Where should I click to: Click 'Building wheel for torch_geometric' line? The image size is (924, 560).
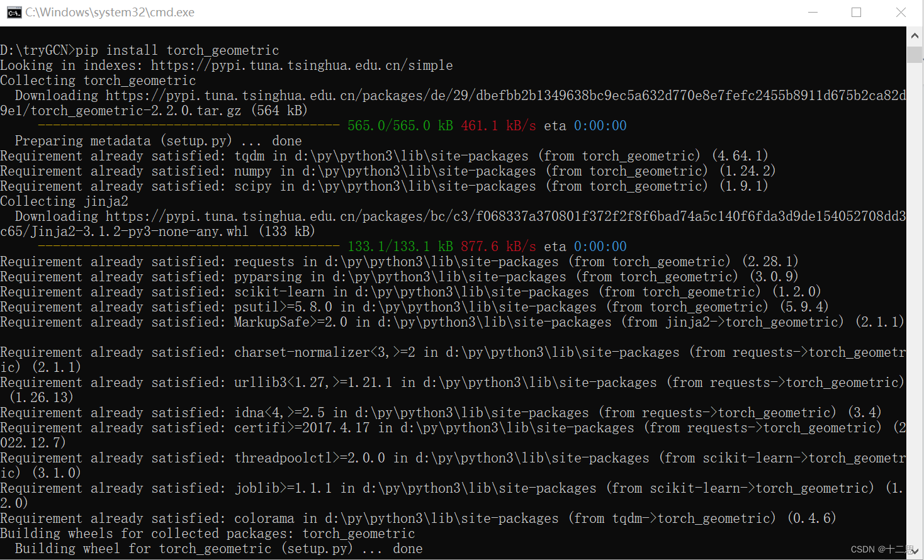click(219, 549)
